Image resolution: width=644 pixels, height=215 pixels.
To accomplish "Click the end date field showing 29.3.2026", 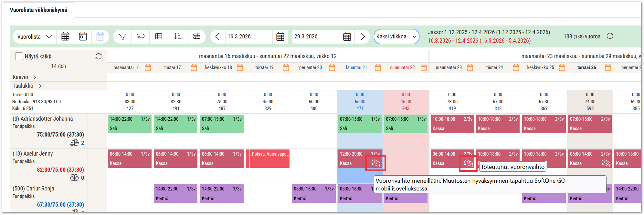I will tap(315, 36).
